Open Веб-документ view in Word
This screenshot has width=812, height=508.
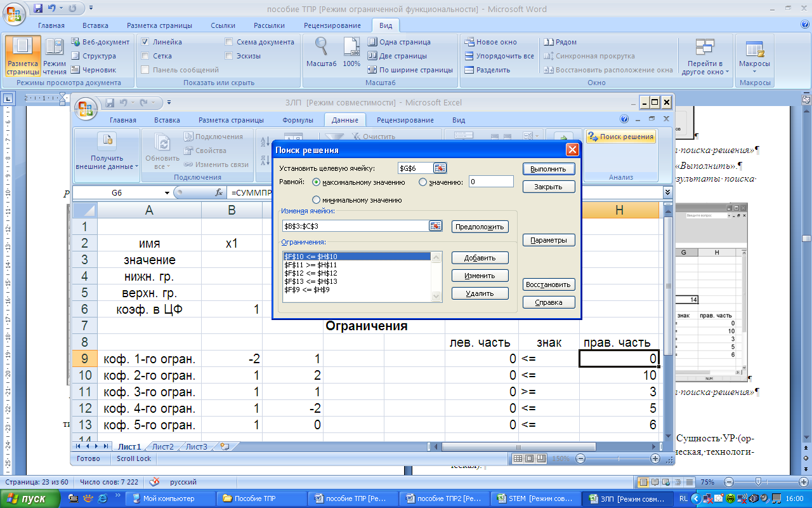(x=100, y=42)
